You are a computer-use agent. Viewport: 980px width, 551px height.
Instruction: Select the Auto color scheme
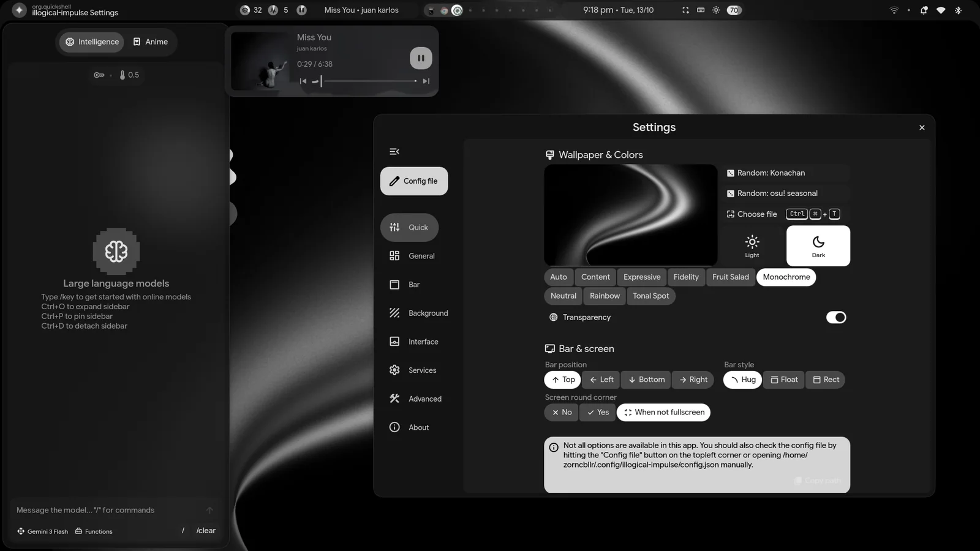coord(559,277)
